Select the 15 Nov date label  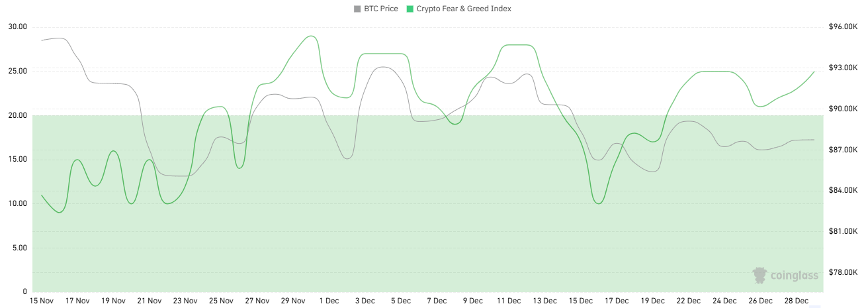42,301
